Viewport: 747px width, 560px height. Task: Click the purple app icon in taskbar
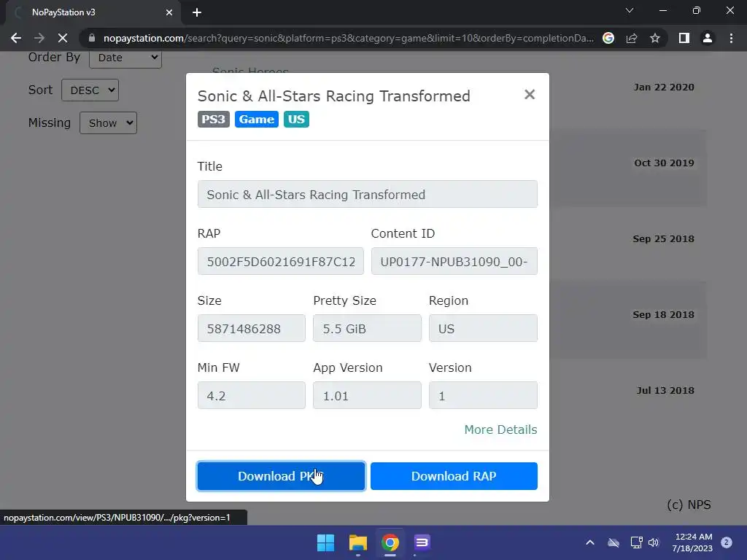[x=422, y=542]
